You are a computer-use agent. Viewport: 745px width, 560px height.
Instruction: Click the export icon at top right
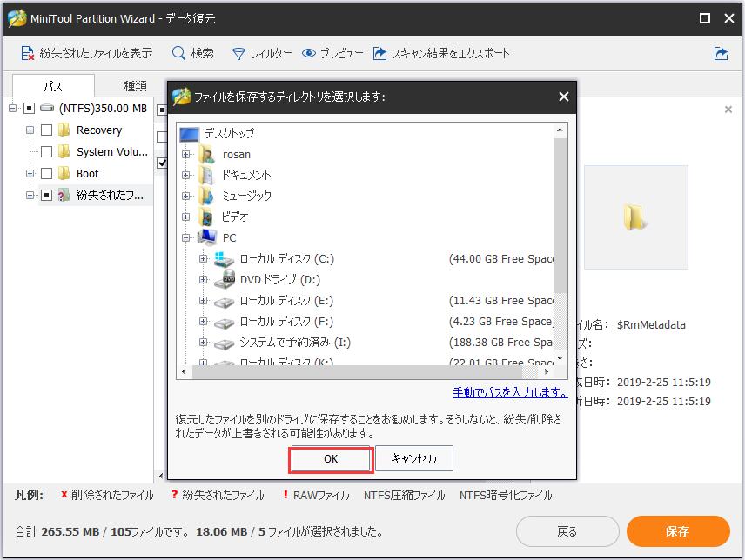(721, 52)
